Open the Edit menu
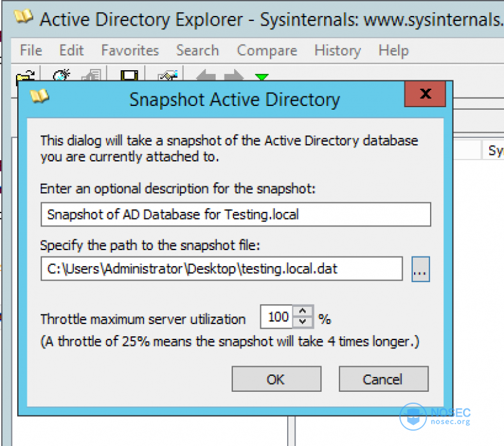This screenshot has height=446, width=504. 71,50
